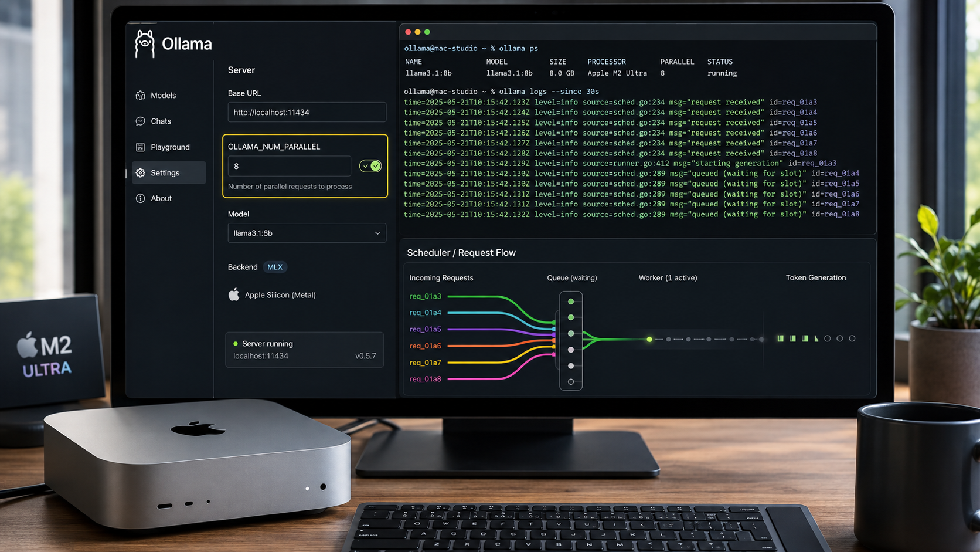Close the terminal window with the red button

pyautogui.click(x=409, y=32)
